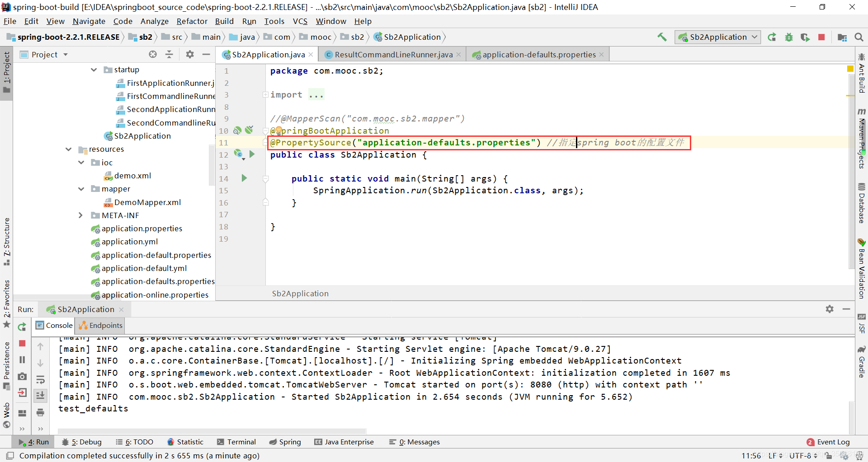
Task: Open Project Structure from the toolbar
Action: (842, 37)
